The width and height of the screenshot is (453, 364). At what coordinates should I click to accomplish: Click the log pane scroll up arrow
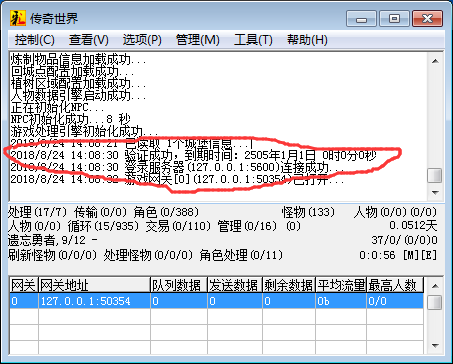(435, 61)
